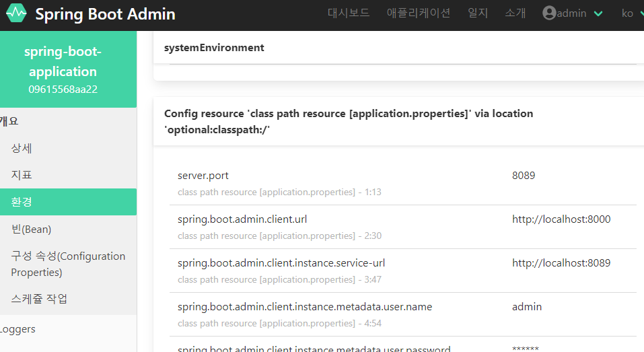
Task: Open the 소개 about page
Action: [x=515, y=13]
